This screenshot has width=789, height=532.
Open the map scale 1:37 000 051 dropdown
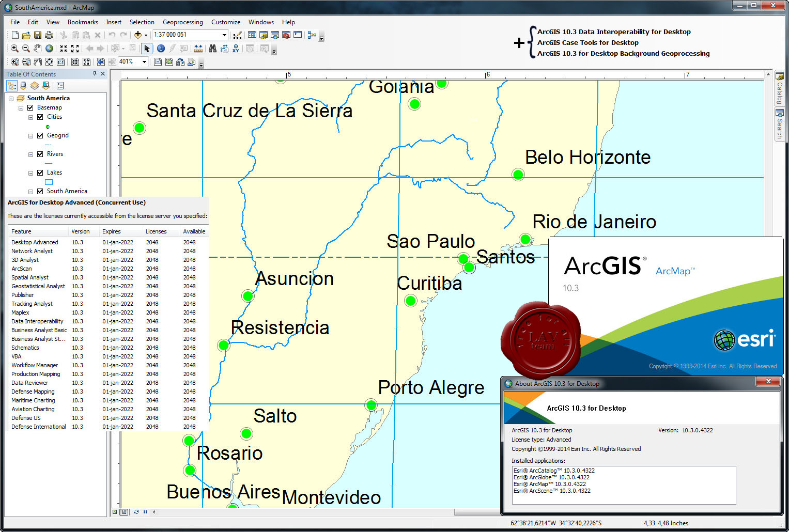click(224, 35)
